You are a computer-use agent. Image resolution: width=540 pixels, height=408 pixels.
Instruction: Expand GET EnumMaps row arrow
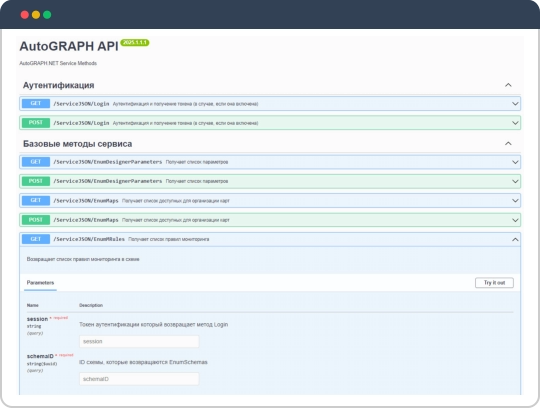coord(515,201)
